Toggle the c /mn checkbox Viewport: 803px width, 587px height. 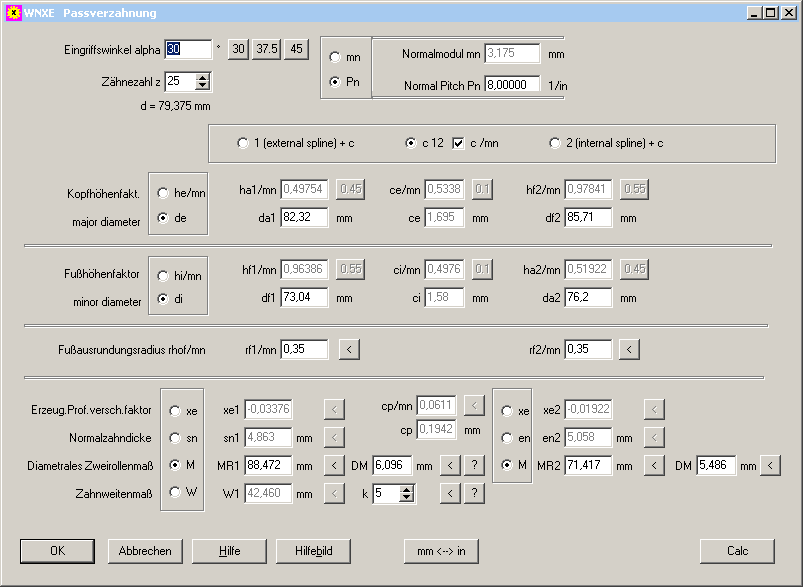(x=459, y=143)
